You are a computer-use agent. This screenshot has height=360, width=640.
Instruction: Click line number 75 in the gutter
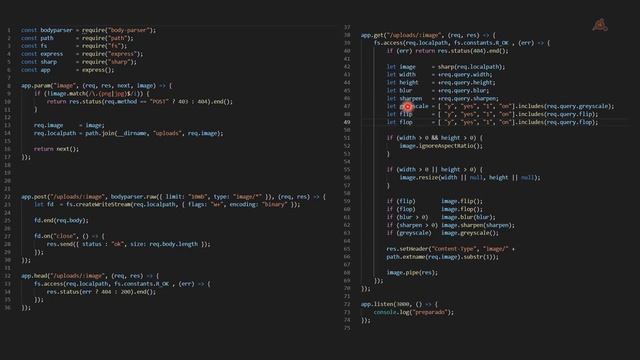click(x=347, y=328)
